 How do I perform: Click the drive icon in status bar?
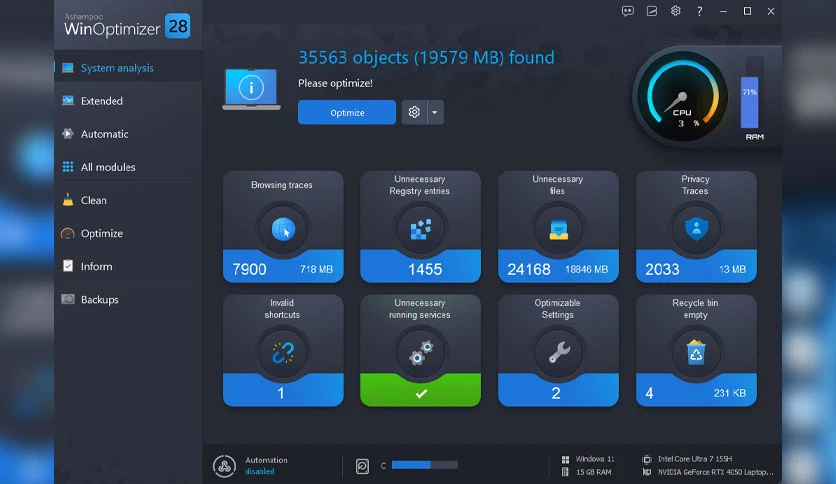[362, 466]
